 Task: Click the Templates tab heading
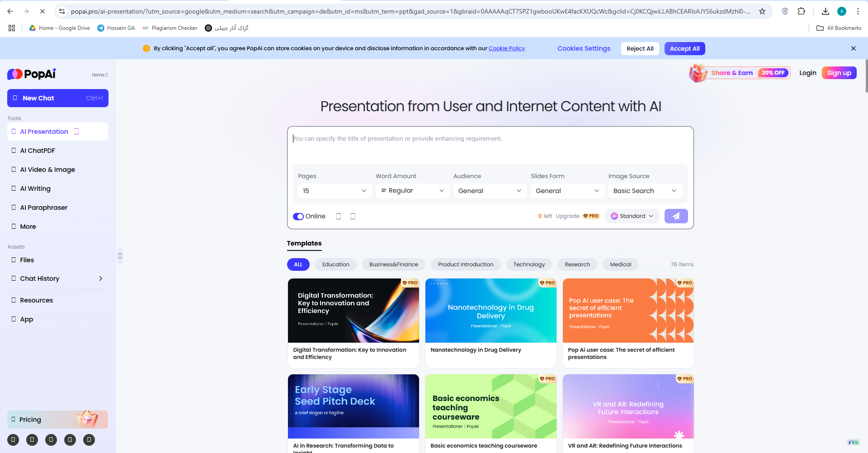pyautogui.click(x=304, y=243)
